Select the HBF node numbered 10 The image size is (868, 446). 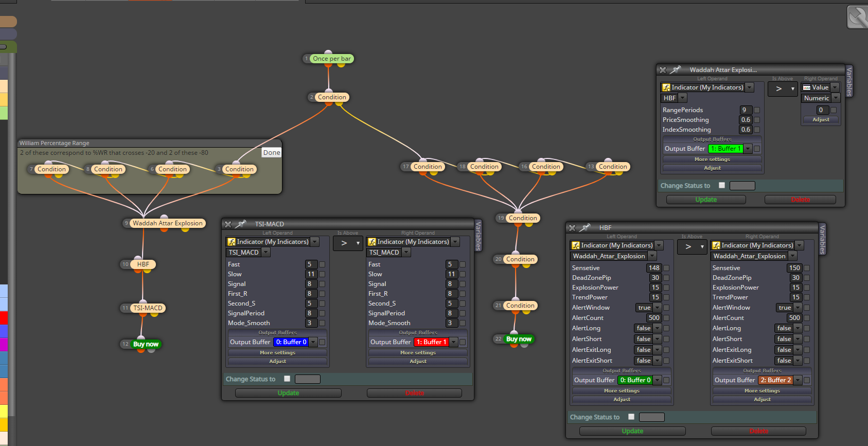coord(143,264)
